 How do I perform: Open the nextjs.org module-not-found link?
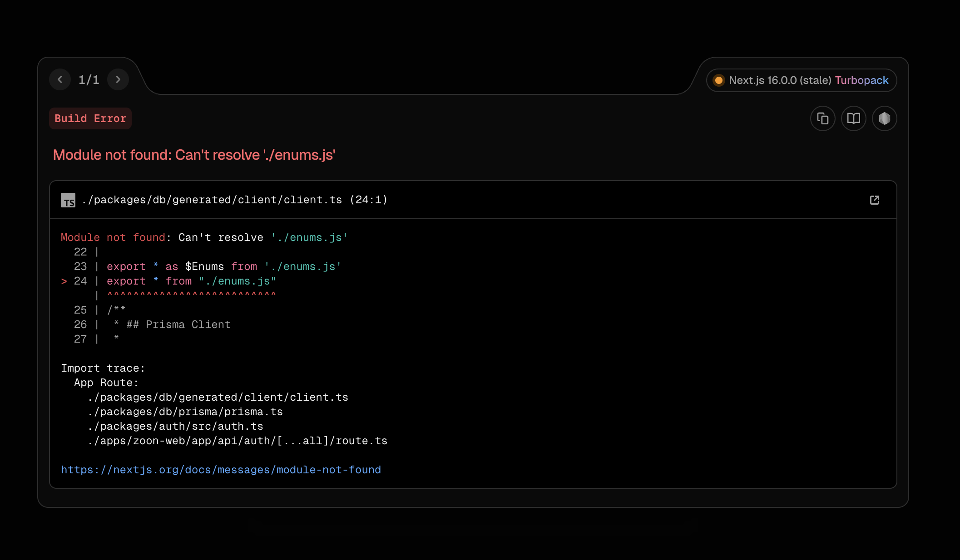[x=221, y=470]
